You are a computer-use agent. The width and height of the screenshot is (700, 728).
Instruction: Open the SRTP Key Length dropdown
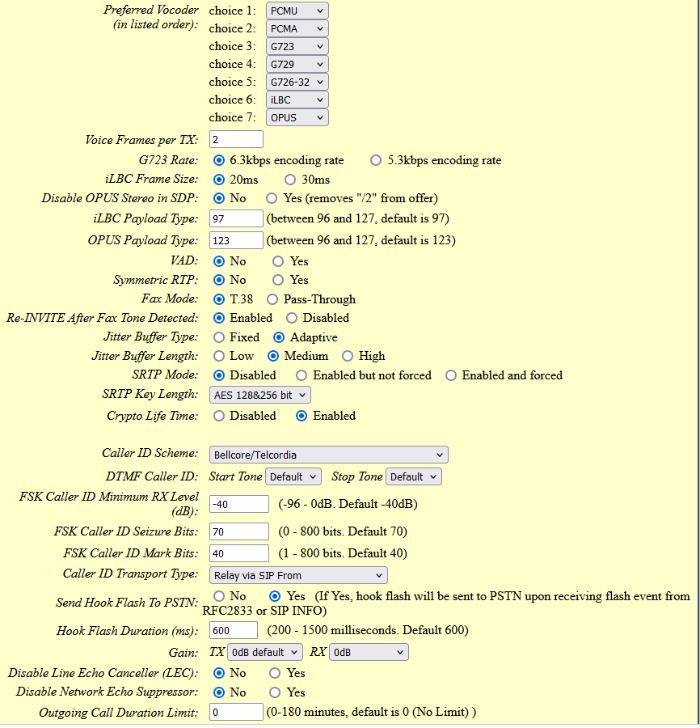click(259, 395)
